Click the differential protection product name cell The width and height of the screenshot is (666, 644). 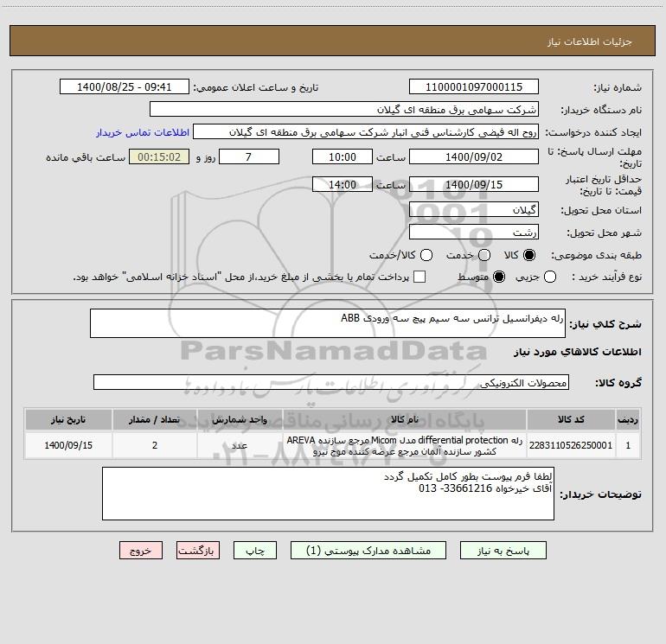(405, 445)
